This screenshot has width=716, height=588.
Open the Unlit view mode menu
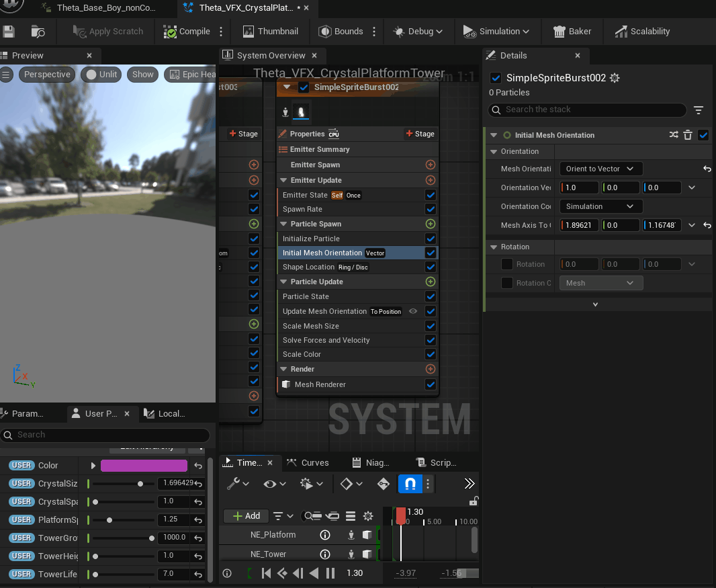pyautogui.click(x=101, y=75)
